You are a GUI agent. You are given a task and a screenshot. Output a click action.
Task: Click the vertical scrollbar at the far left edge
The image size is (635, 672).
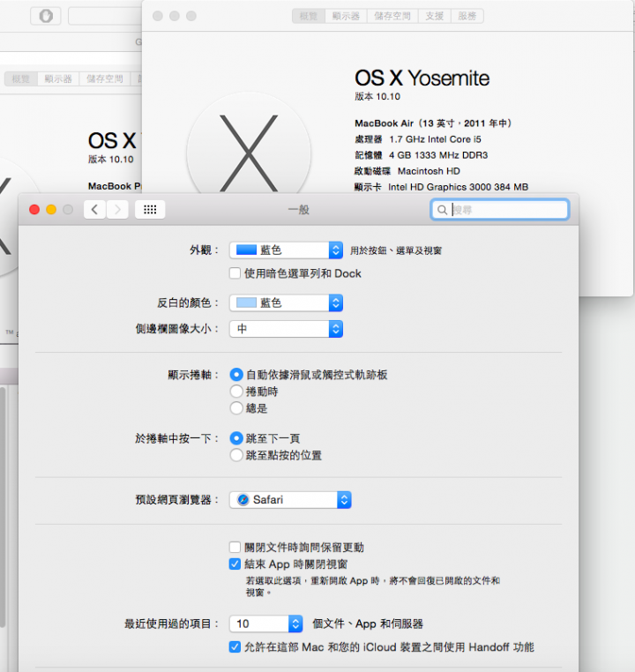coord(2,505)
